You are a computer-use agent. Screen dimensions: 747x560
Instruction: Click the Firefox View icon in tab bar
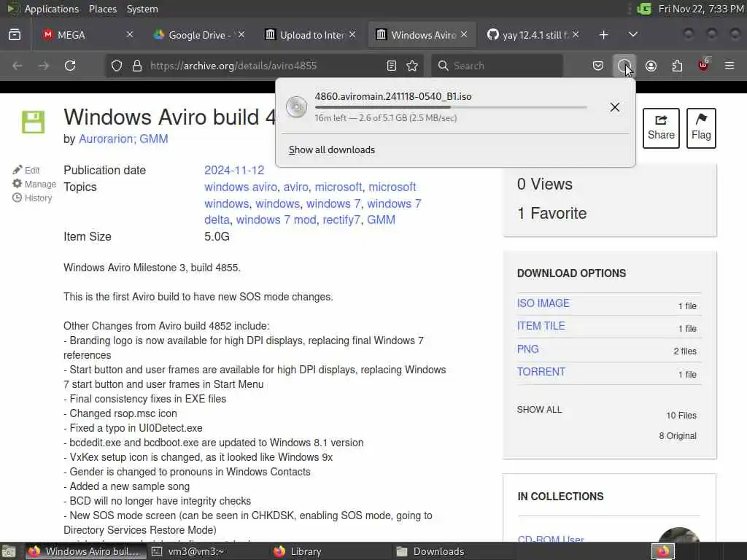[x=15, y=35]
